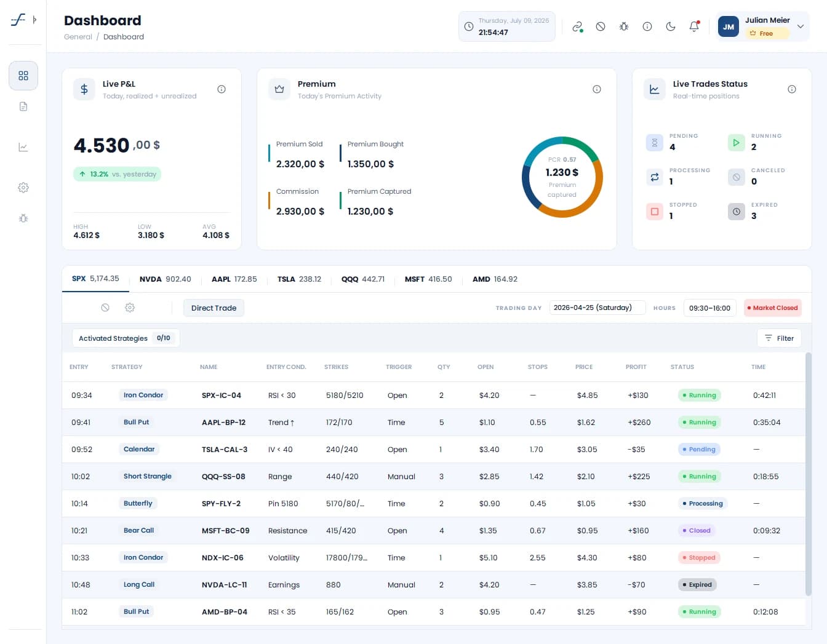
Task: Click the ban icon in the top header
Action: (601, 26)
